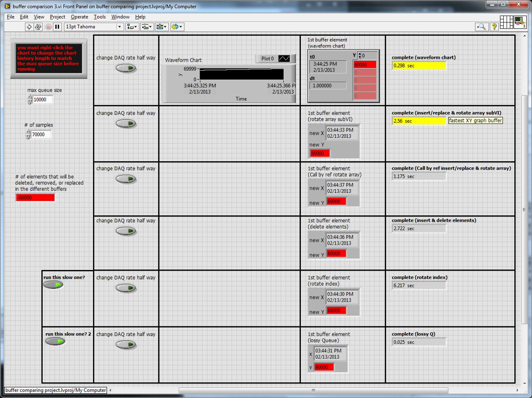Click the Pause button in toolbar
This screenshot has height=398, width=532.
[x=57, y=27]
